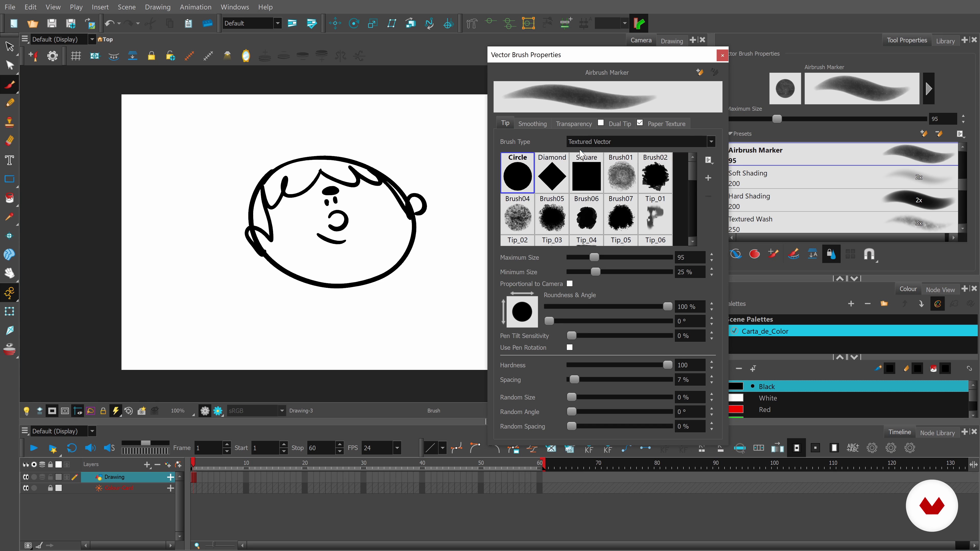The height and width of the screenshot is (551, 980).
Task: Toggle the sound speaker icon
Action: click(90, 448)
